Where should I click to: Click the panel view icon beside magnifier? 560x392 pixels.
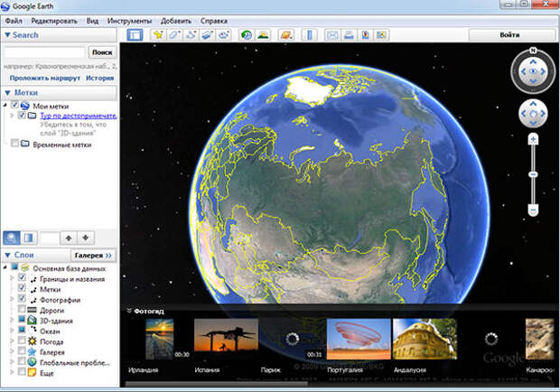(x=29, y=238)
